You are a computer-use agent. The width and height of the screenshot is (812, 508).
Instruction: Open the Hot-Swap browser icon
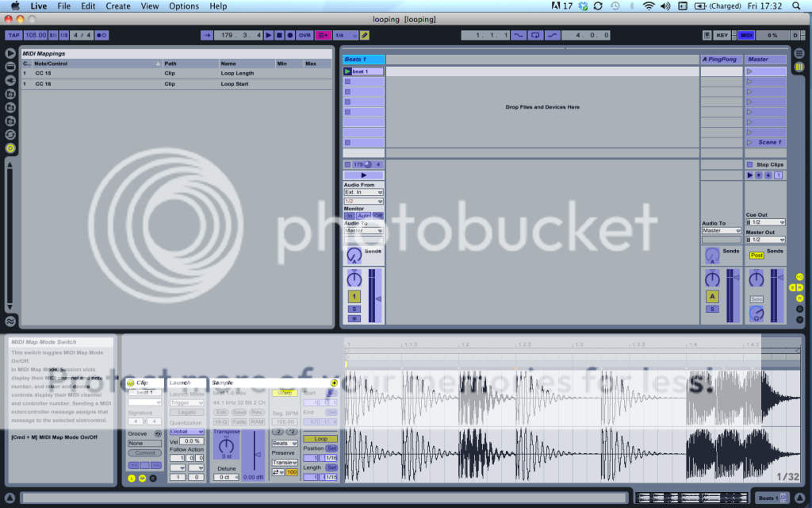(x=10, y=134)
